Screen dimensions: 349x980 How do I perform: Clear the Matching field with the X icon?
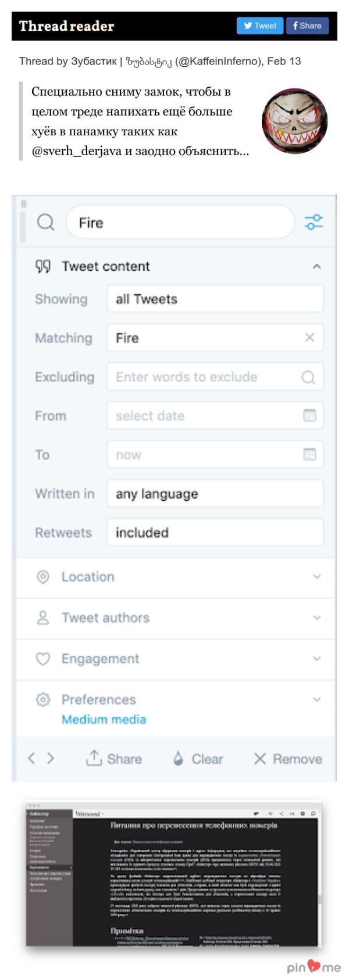309,338
